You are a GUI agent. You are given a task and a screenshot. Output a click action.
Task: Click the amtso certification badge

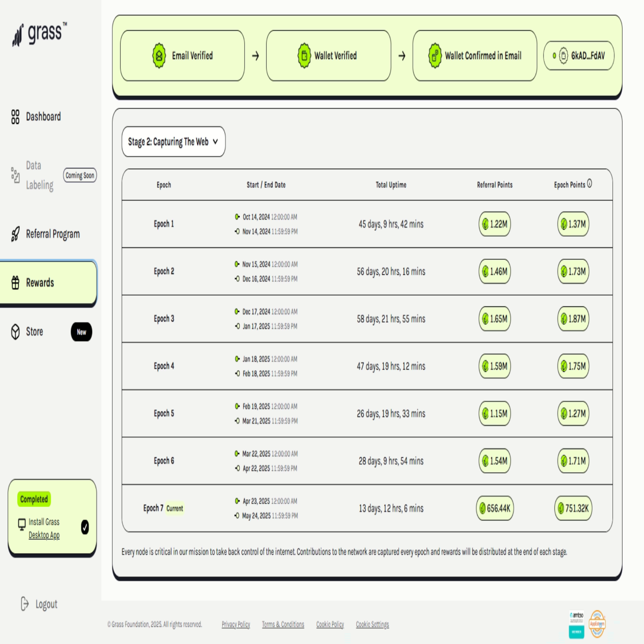(x=577, y=624)
